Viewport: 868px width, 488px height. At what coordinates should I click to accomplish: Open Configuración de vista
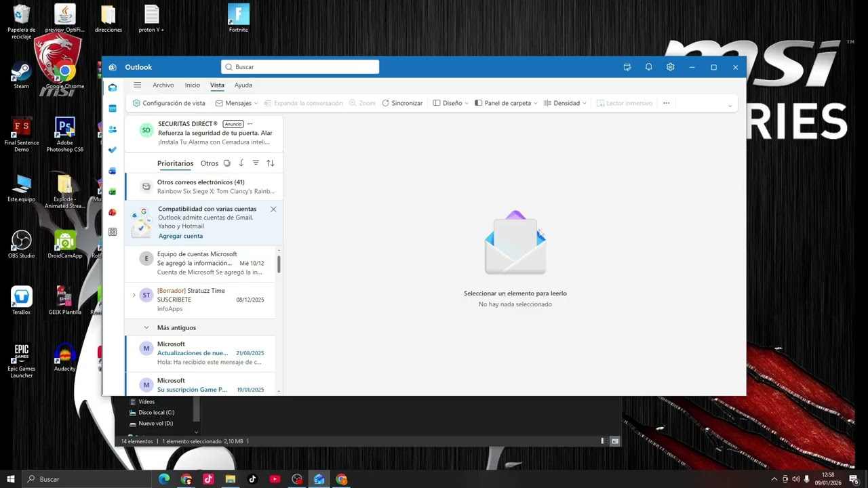pos(169,103)
